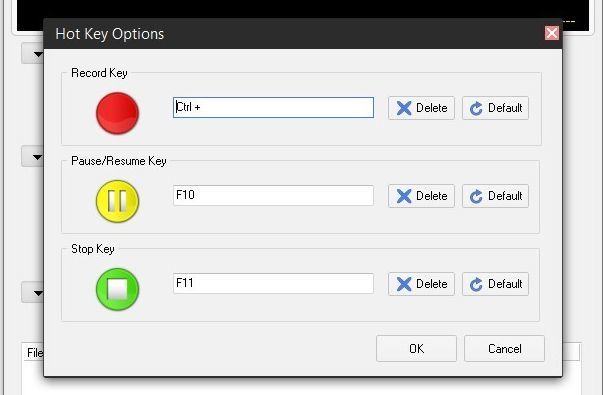Screen dimensions: 603x395
Task: Reset Pause/Resume key to default
Action: [495, 196]
